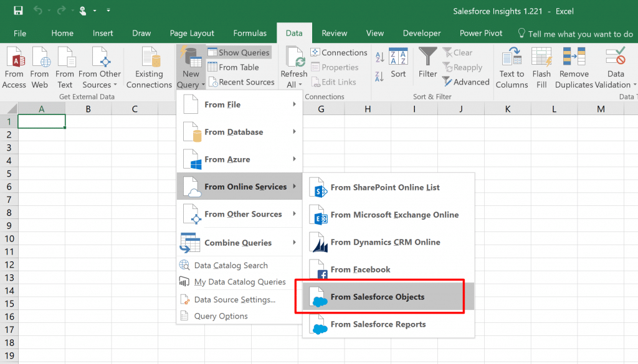
Task: Import data From Text
Action: (x=65, y=67)
